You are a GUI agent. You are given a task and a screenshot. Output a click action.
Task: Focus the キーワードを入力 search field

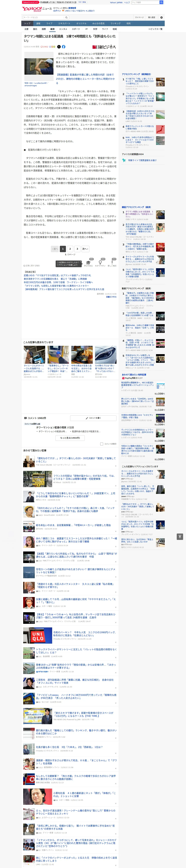(44, 18)
